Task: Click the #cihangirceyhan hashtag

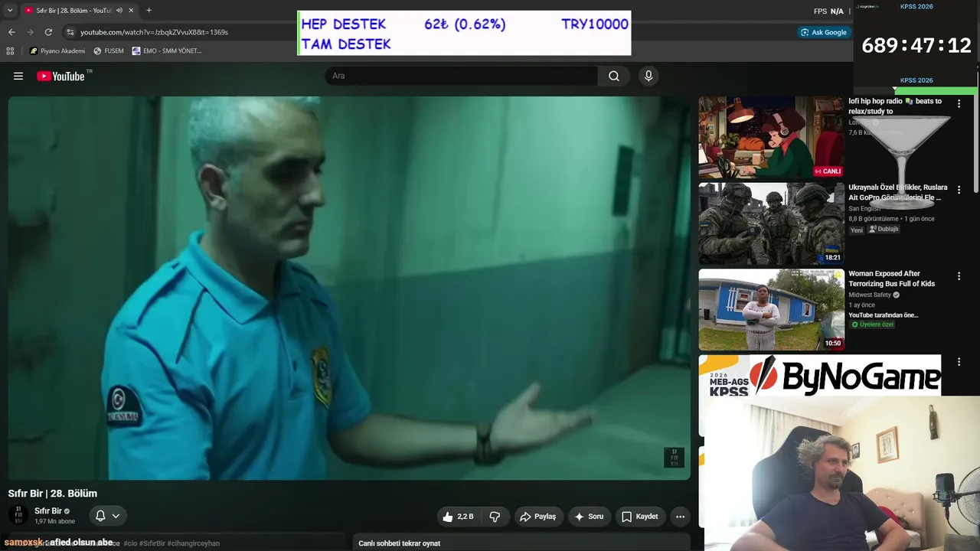Action: (194, 543)
